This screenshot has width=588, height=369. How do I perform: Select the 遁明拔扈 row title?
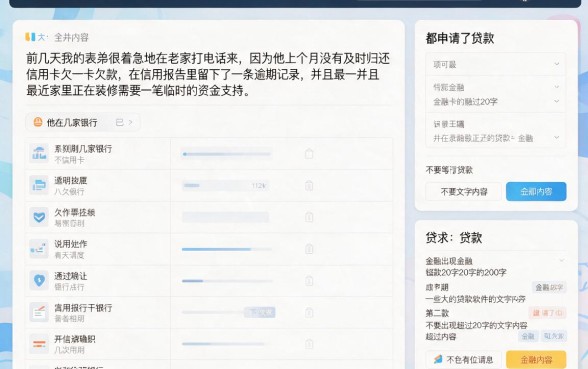coord(70,180)
